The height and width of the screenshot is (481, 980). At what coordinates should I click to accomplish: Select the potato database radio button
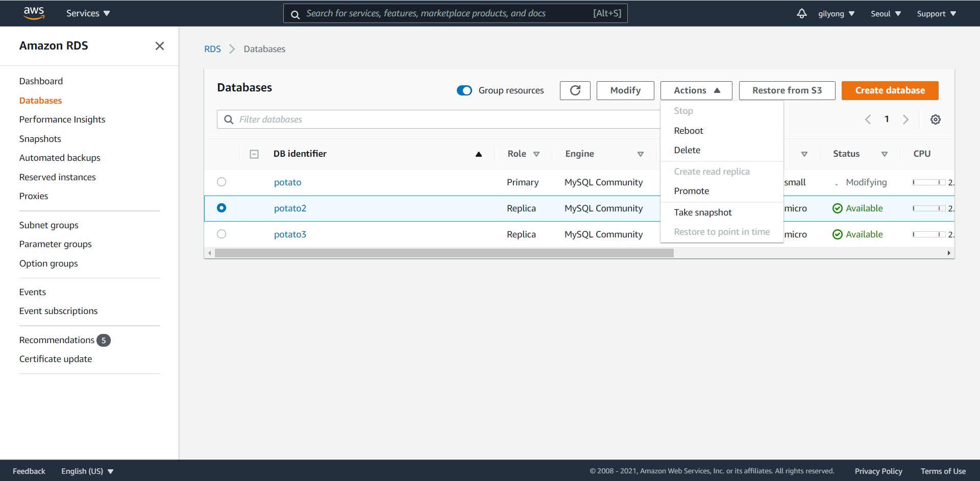click(x=222, y=182)
